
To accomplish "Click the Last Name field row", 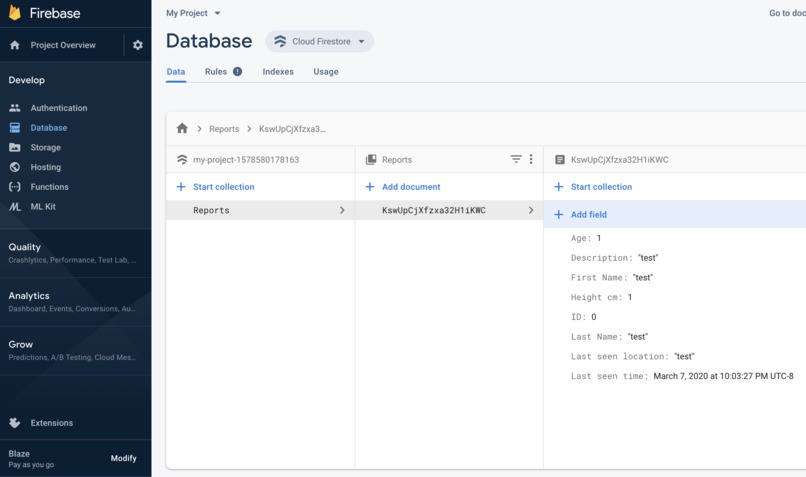I will point(609,337).
